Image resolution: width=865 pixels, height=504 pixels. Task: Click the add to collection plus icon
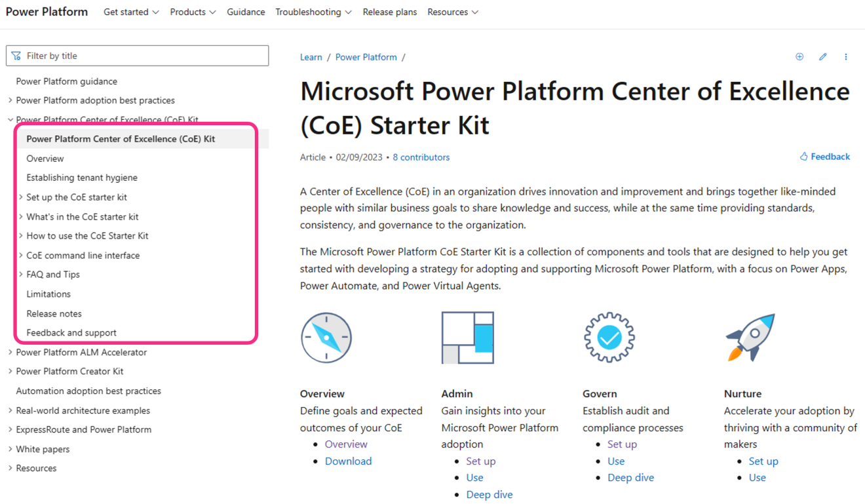pyautogui.click(x=799, y=57)
